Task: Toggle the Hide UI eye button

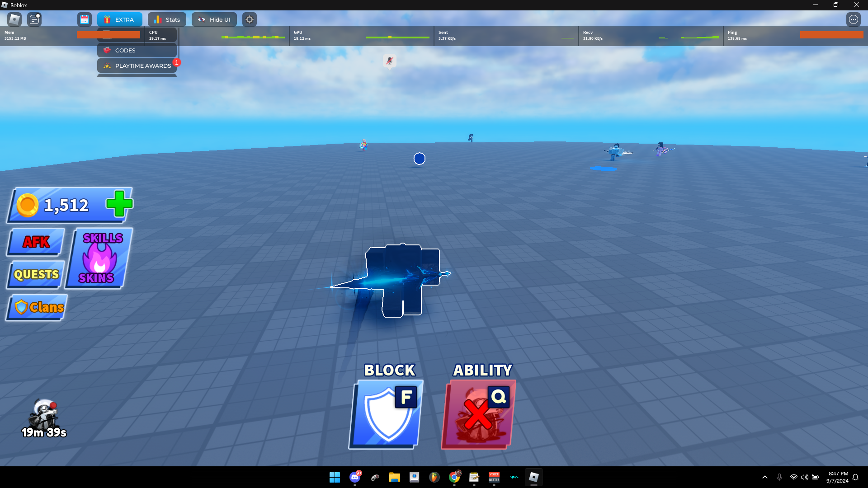Action: tap(214, 19)
